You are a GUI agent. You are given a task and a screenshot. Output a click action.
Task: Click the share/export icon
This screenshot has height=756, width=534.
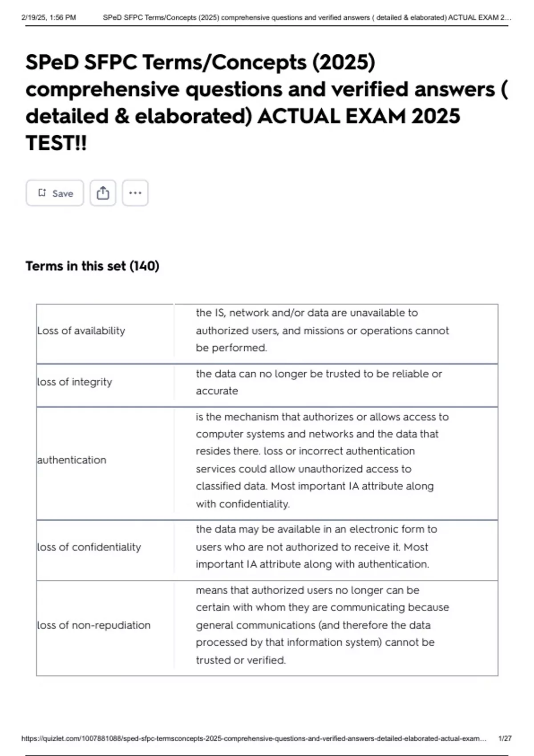[x=103, y=193]
